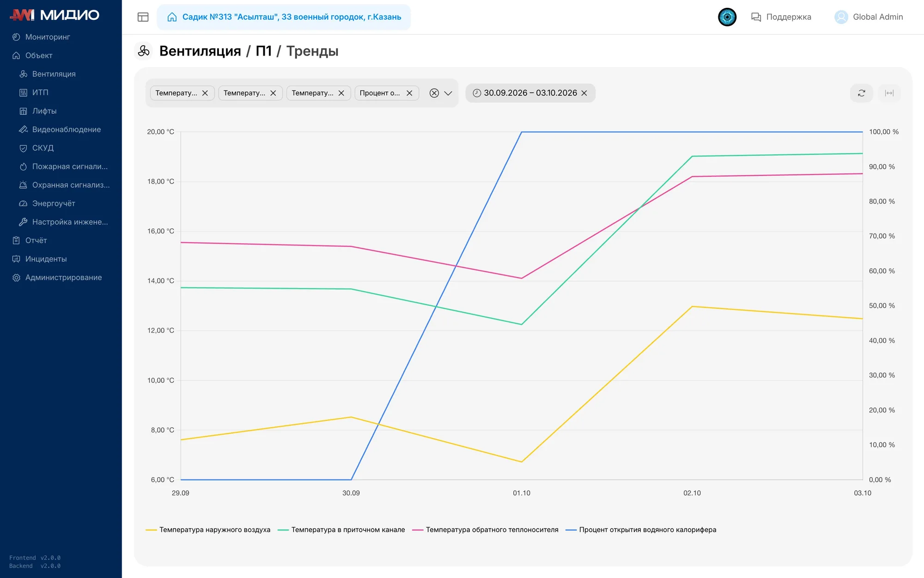Clear the selected date range

584,93
